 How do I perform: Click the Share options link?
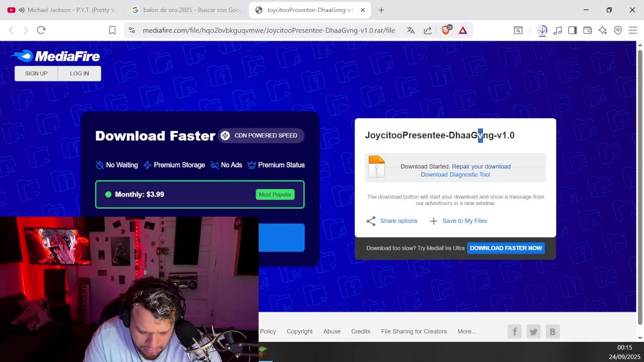pyautogui.click(x=398, y=221)
